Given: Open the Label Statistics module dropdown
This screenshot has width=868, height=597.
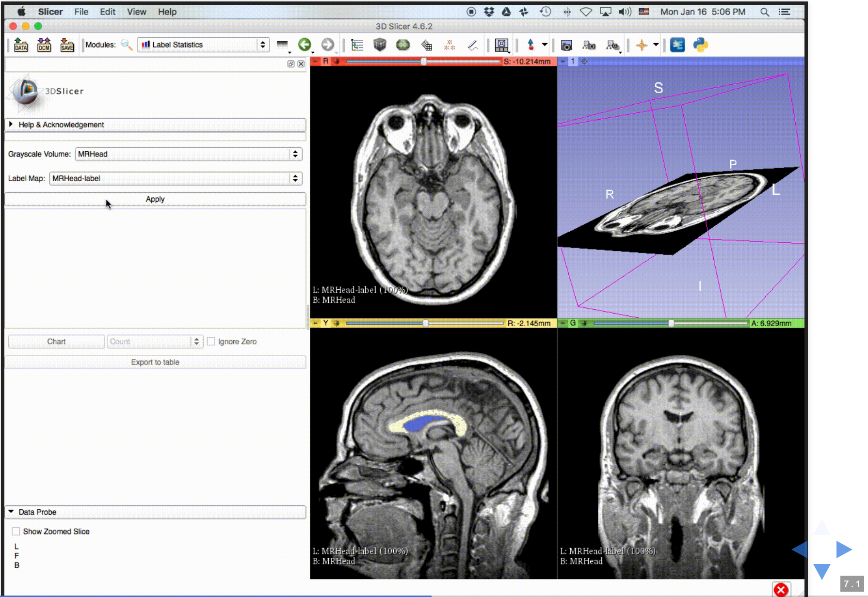Looking at the screenshot, I should (203, 45).
